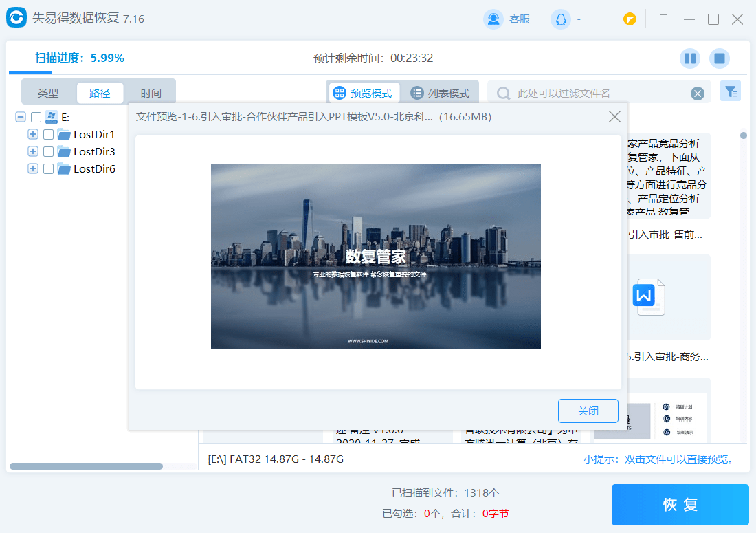Close the file preview dialog with X
The width and height of the screenshot is (756, 533).
[x=614, y=117]
